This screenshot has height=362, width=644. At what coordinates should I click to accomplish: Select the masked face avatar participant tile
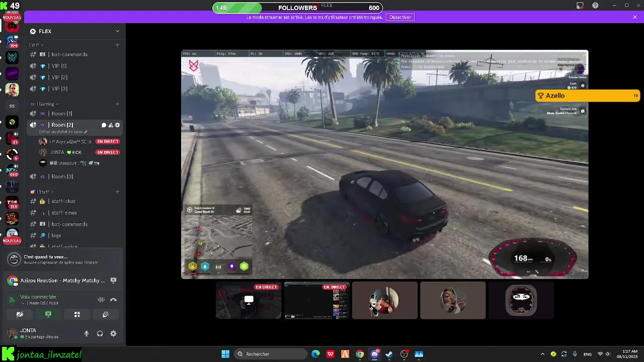(x=521, y=300)
